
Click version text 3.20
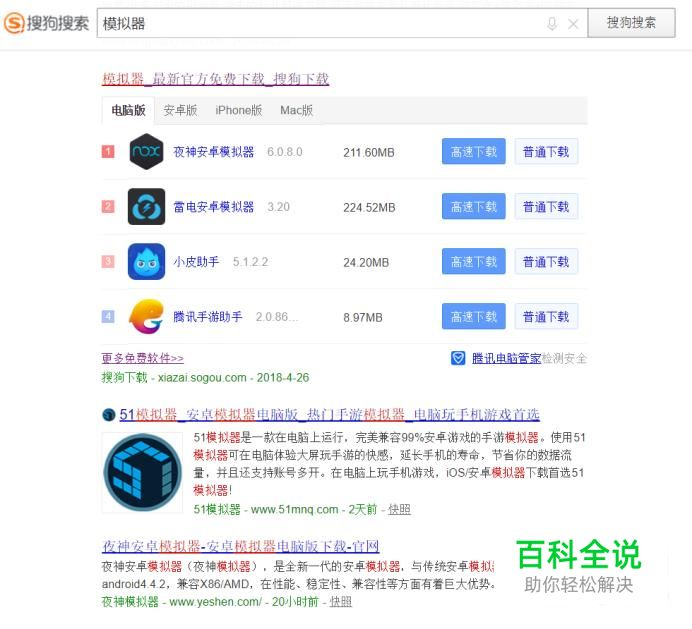point(278,207)
